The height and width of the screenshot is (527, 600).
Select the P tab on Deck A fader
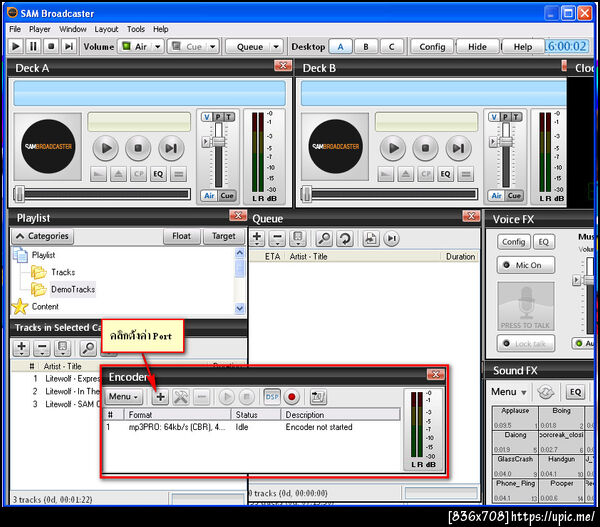(218, 117)
